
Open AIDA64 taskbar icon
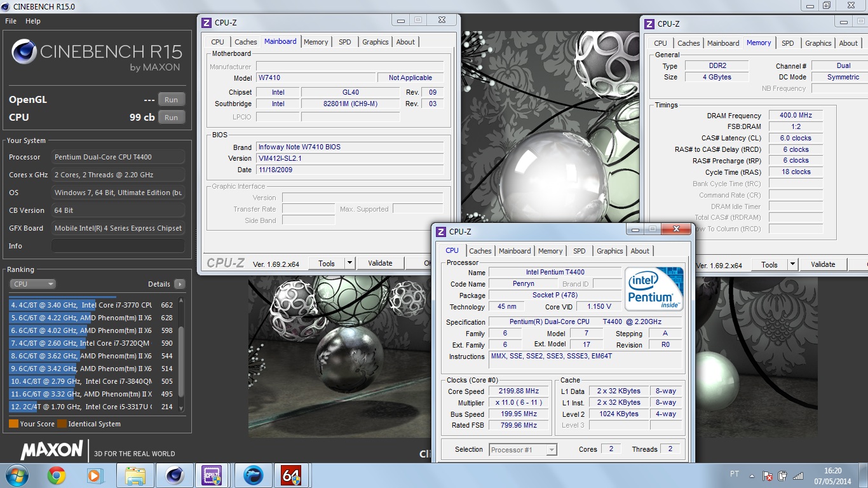[291, 475]
